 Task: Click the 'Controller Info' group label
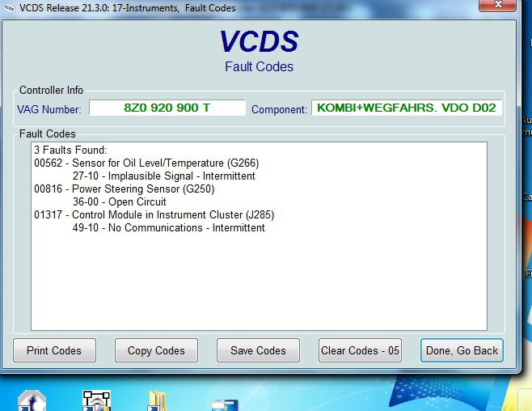(x=51, y=90)
